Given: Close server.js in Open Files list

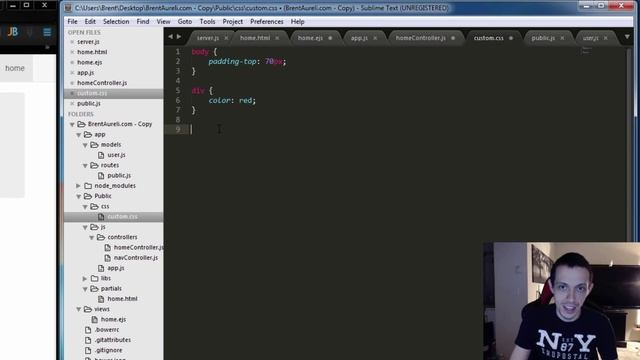Looking at the screenshot, I should pyautogui.click(x=72, y=42).
